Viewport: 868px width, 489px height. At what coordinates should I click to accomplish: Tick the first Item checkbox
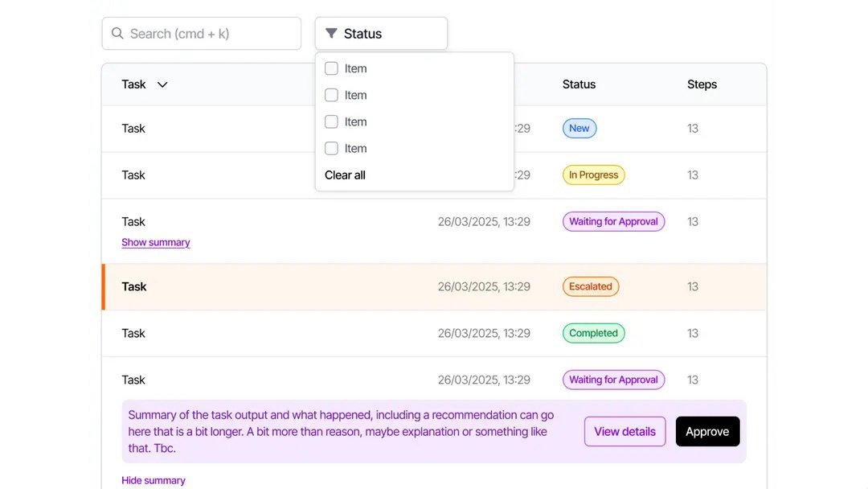point(331,68)
